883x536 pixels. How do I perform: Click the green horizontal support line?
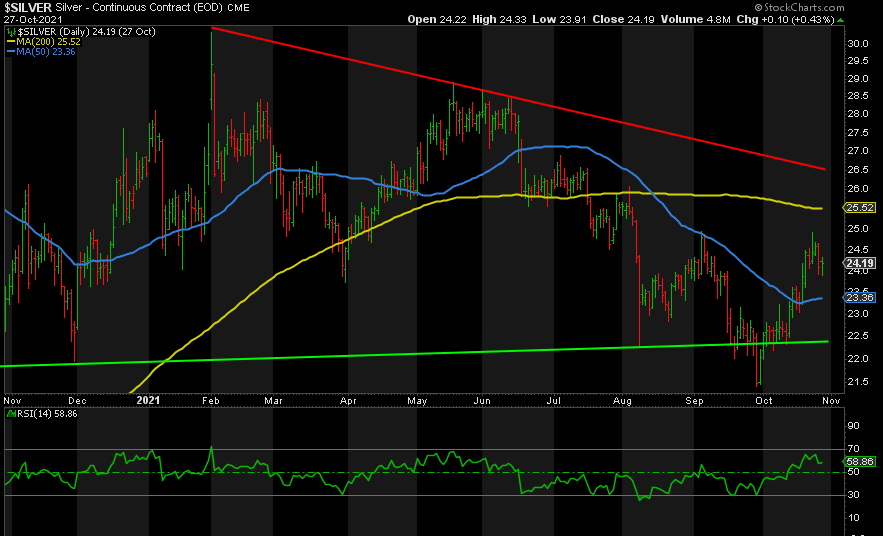400,354
